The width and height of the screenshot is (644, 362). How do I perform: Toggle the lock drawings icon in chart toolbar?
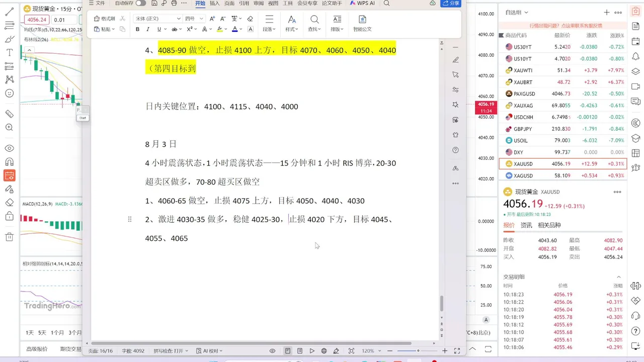(x=9, y=216)
